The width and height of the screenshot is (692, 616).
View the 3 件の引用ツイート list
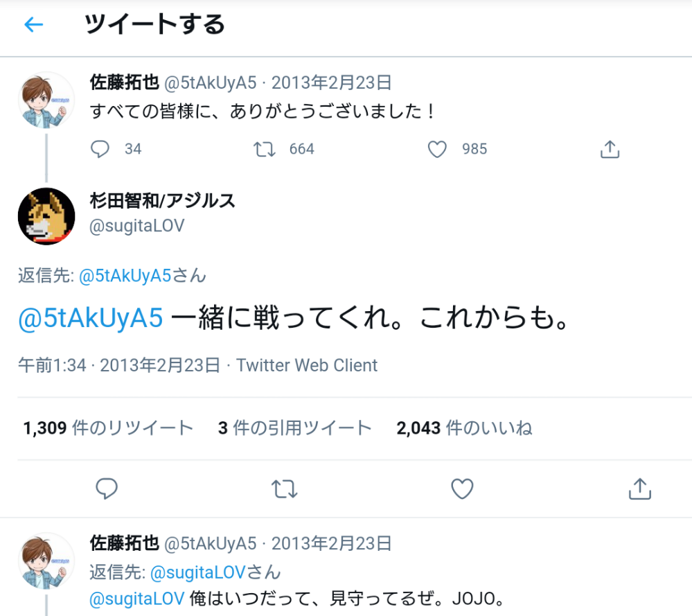click(x=294, y=428)
